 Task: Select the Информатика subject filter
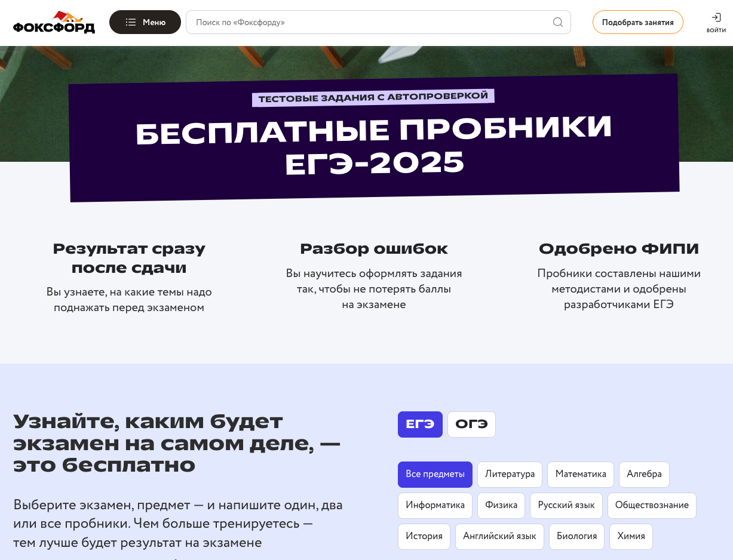435,506
